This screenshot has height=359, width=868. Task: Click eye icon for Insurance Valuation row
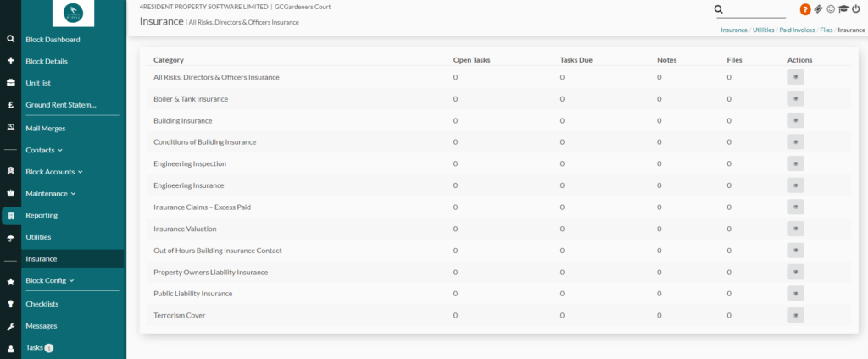[x=795, y=229]
